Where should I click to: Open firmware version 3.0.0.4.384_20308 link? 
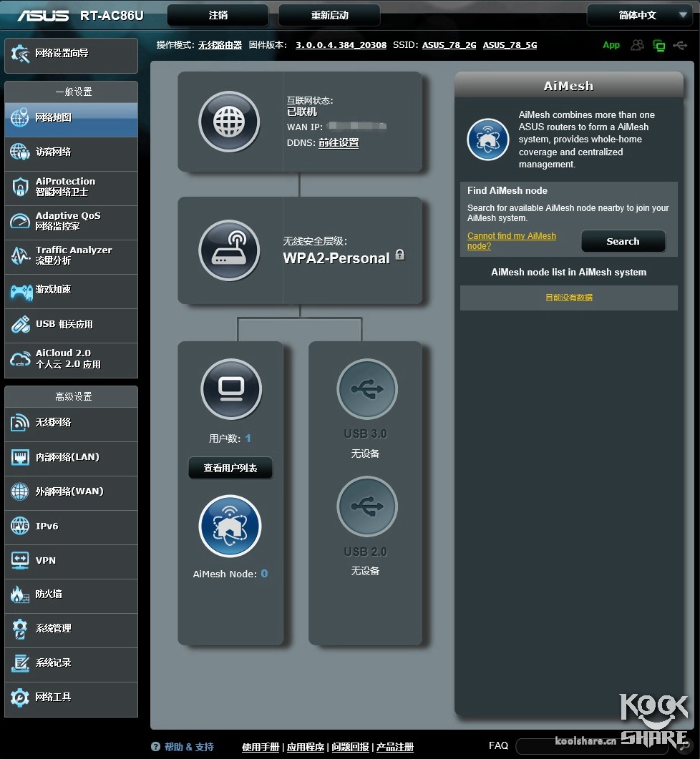(341, 45)
